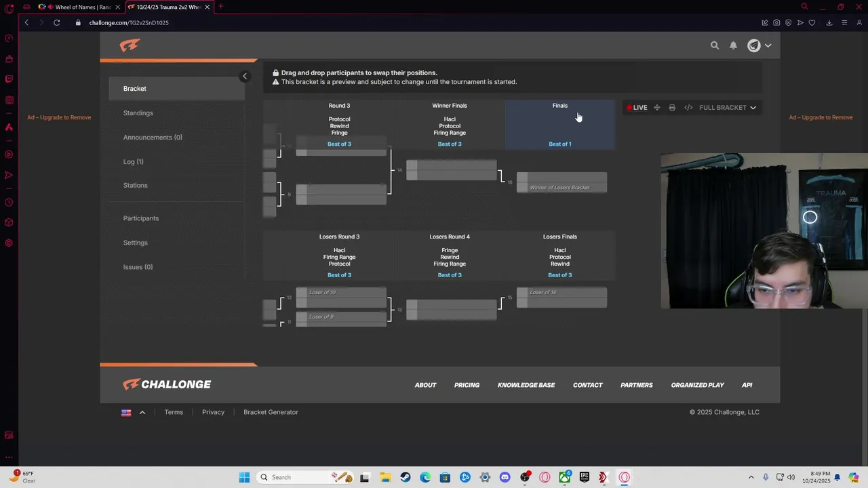Open tournament Settings in the sidebar

(135, 243)
